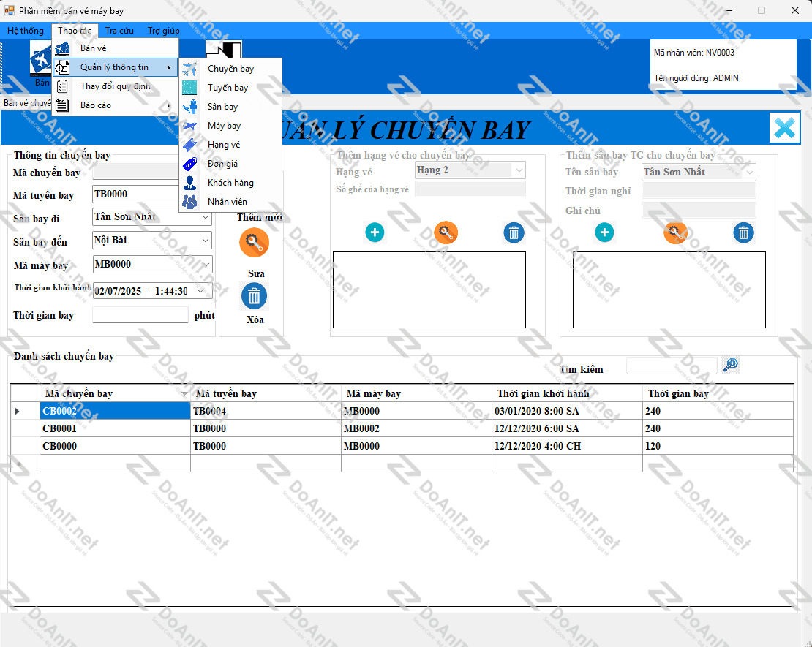Screen dimensions: 812x647
Task: Select row cell CB0002
Action: click(x=115, y=411)
